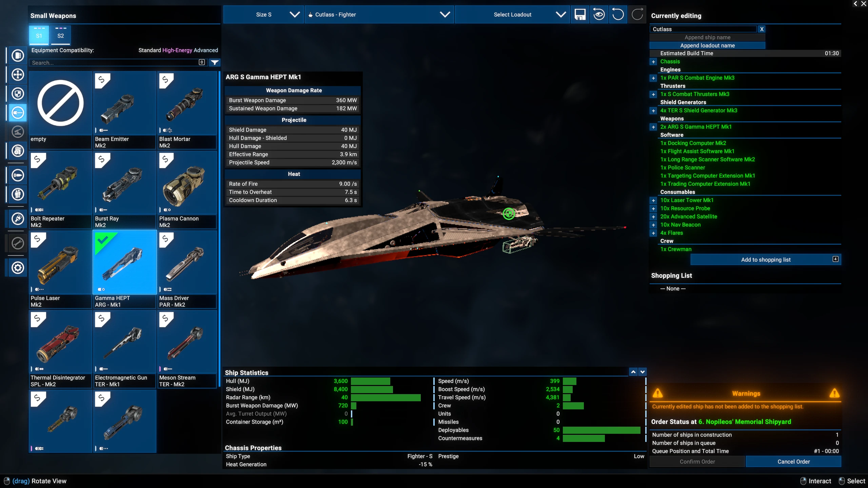This screenshot has width=868, height=488.
Task: Expand the TER S Shield Generator Mk3 entry
Action: (653, 110)
